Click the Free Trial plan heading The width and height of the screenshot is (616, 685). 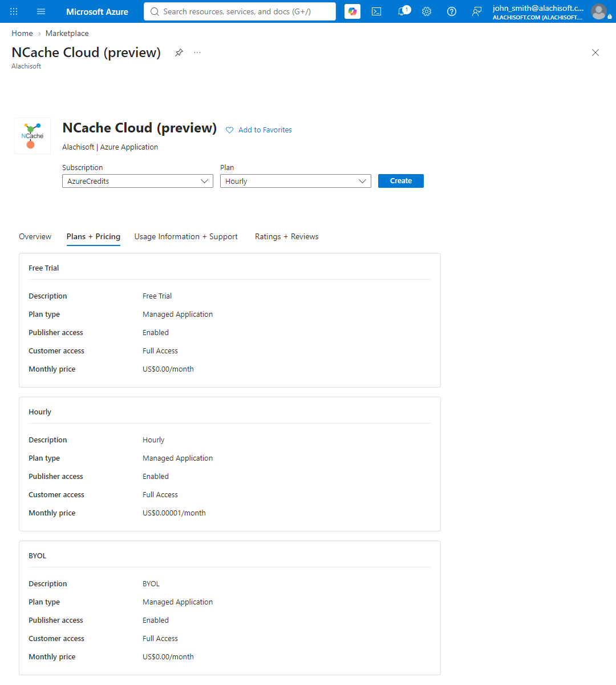[x=44, y=268]
